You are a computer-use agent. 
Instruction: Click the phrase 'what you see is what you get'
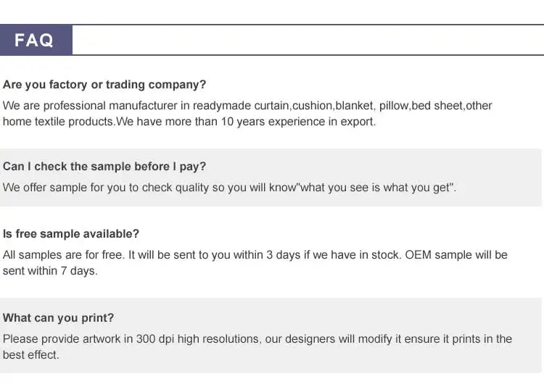click(x=375, y=188)
